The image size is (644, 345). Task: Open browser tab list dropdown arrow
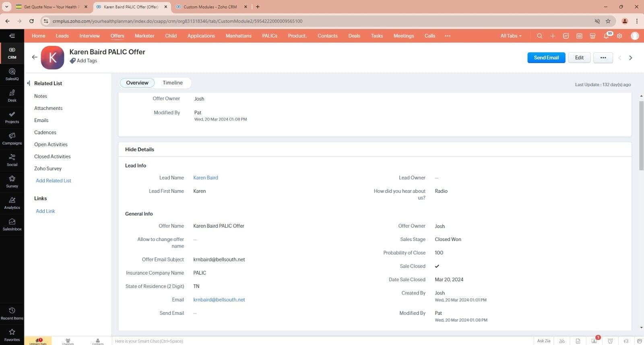pyautogui.click(x=6, y=7)
